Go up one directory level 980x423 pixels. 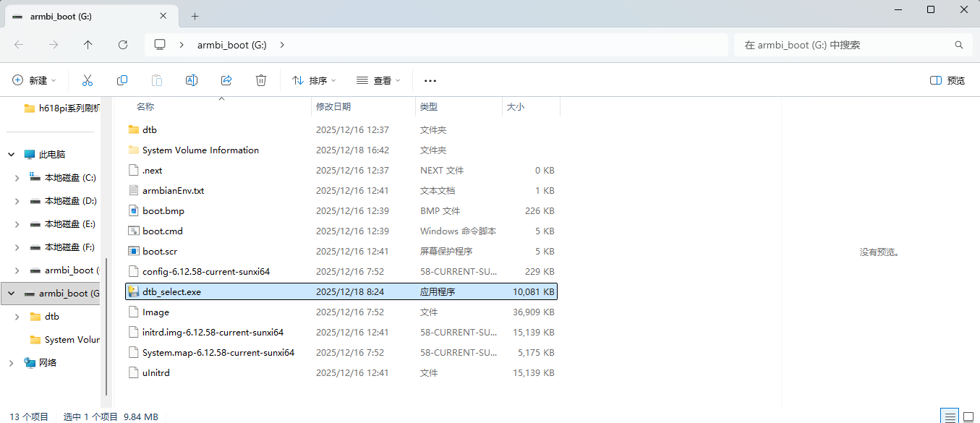pos(88,45)
